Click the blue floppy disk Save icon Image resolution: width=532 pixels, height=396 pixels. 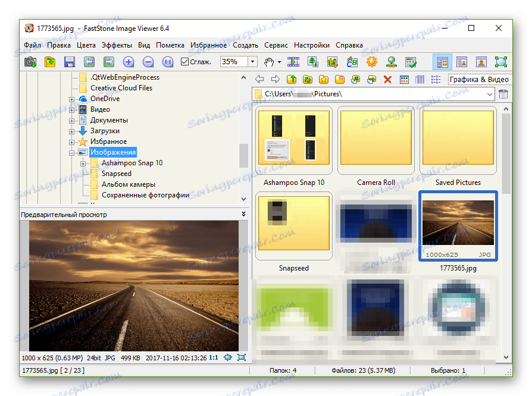pos(69,62)
